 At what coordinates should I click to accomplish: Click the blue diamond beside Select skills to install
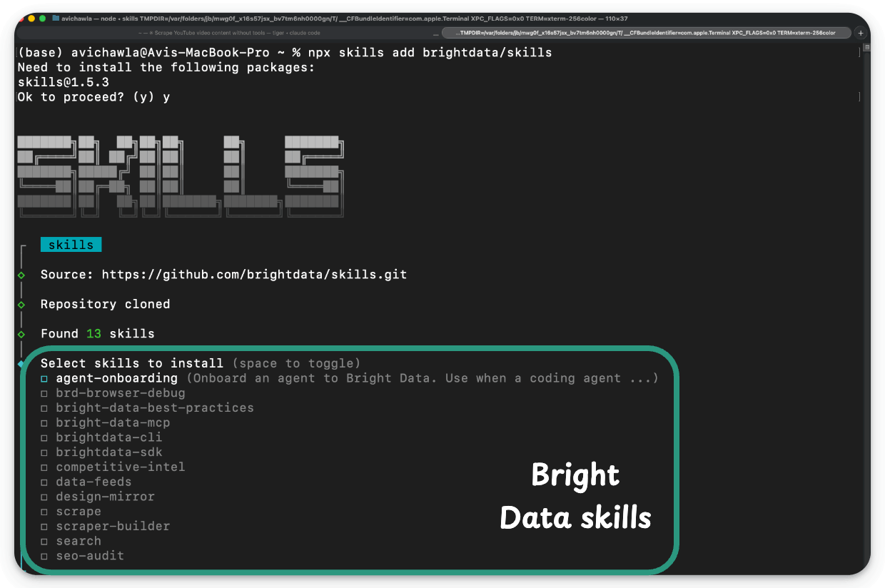click(21, 364)
